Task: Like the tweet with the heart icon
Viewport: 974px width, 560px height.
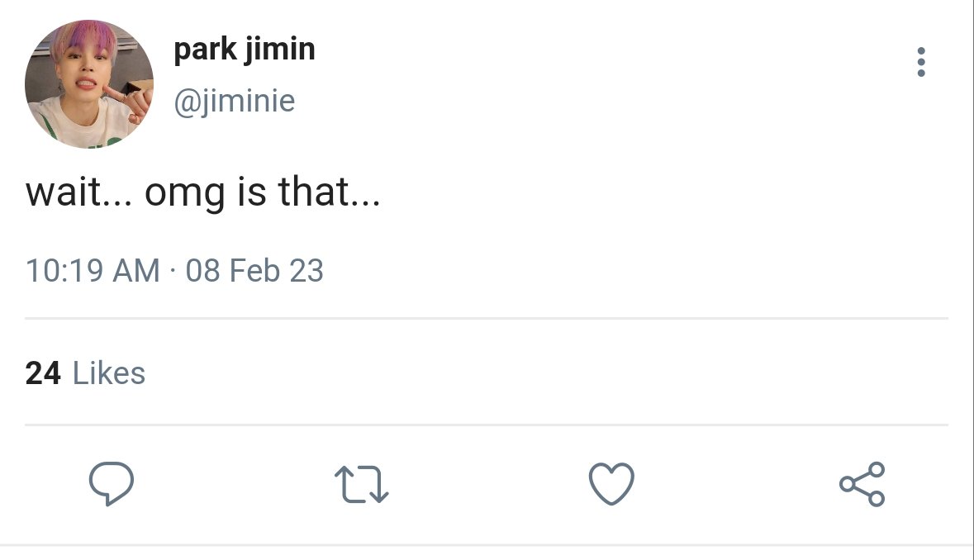Action: [x=611, y=483]
